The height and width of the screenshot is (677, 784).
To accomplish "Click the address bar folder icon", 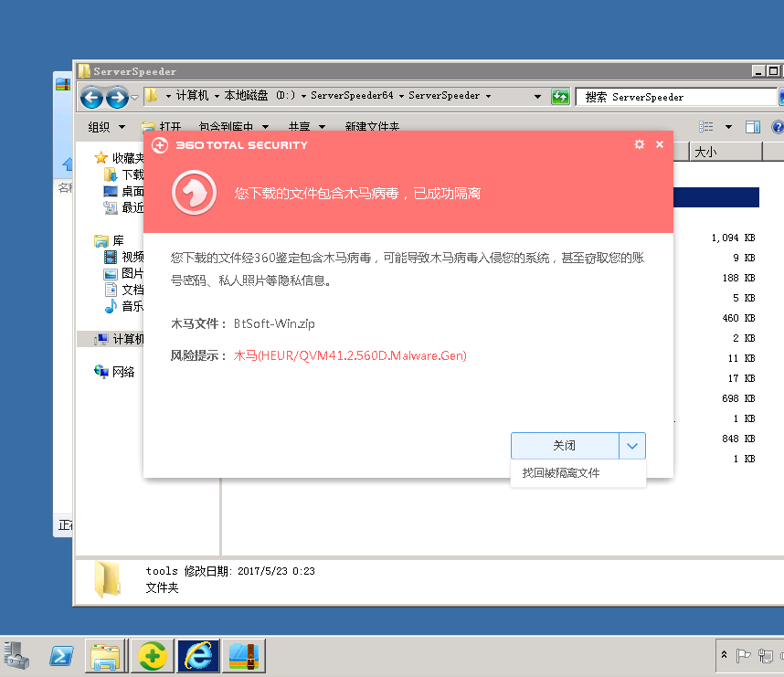I will point(151,96).
